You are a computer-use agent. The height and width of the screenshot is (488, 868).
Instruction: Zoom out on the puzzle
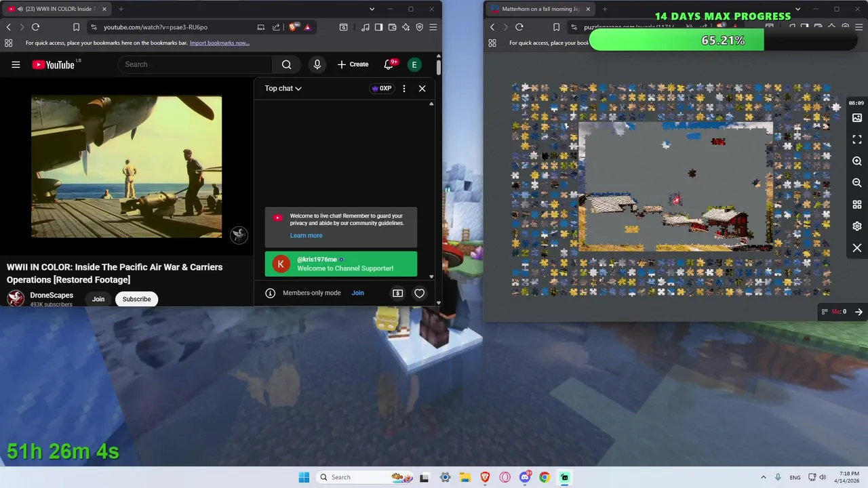pyautogui.click(x=857, y=183)
